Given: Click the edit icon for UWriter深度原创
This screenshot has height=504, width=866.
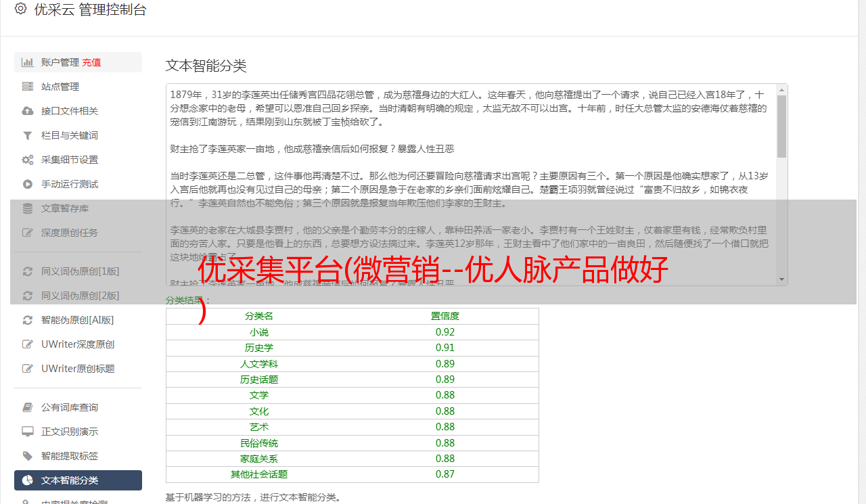Looking at the screenshot, I should point(27,344).
